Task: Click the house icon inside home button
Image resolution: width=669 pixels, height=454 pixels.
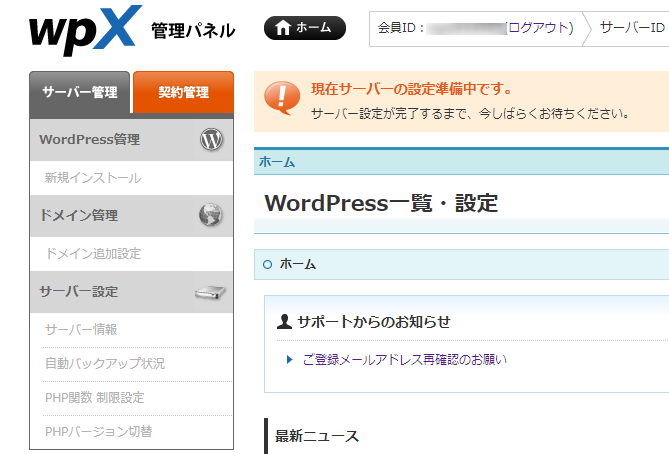Action: coord(282,28)
